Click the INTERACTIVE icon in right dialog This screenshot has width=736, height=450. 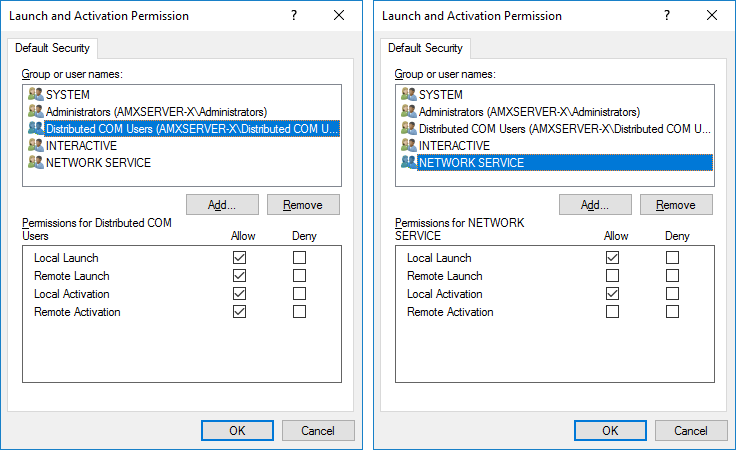coord(409,145)
